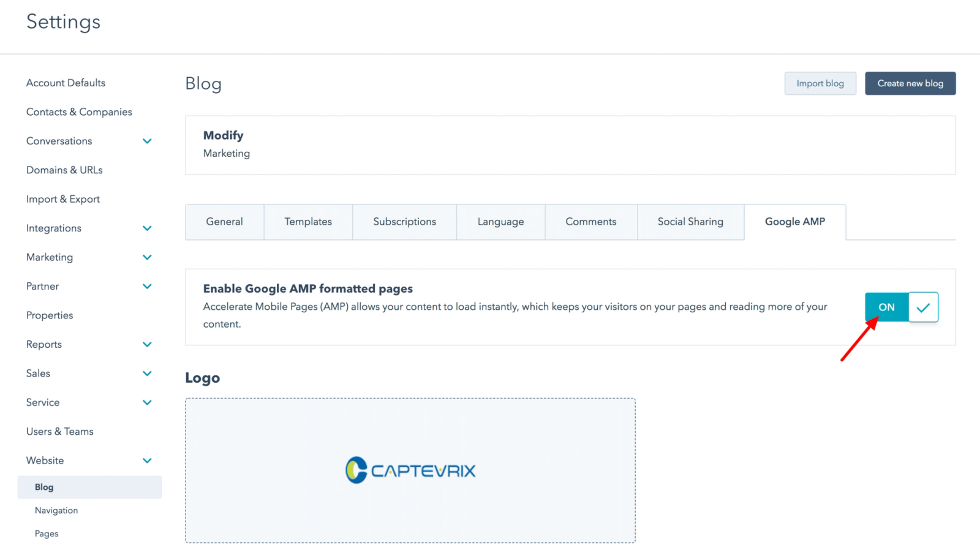Open the Language tab
Viewport: 980px width, 559px height.
click(501, 222)
